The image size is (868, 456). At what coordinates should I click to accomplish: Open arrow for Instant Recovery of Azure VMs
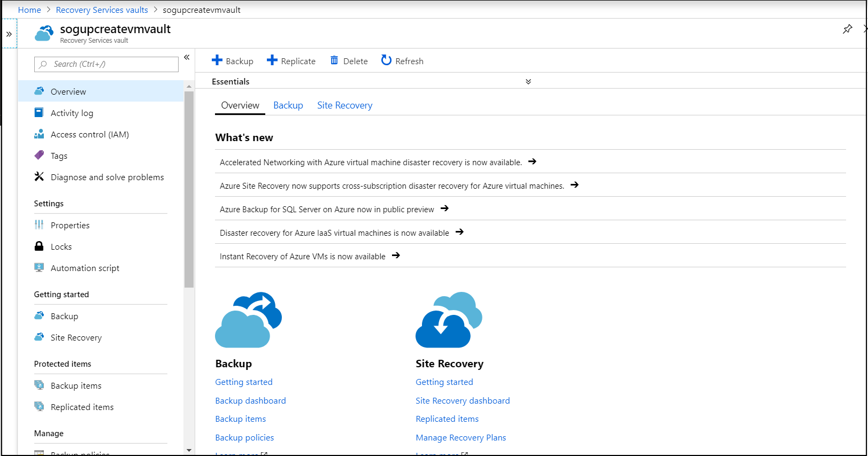click(x=396, y=256)
